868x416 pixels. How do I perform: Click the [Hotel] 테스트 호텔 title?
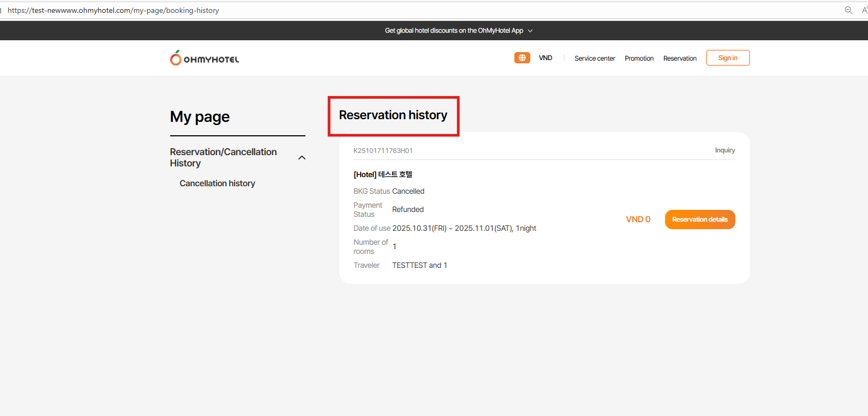383,174
